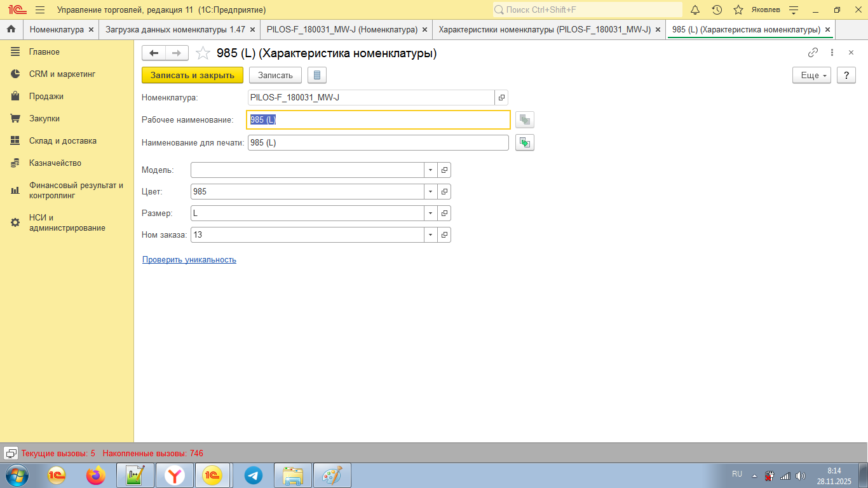
Task: Switch to Загрузка данных номенклатуры 1.47 tab
Action: 175,29
